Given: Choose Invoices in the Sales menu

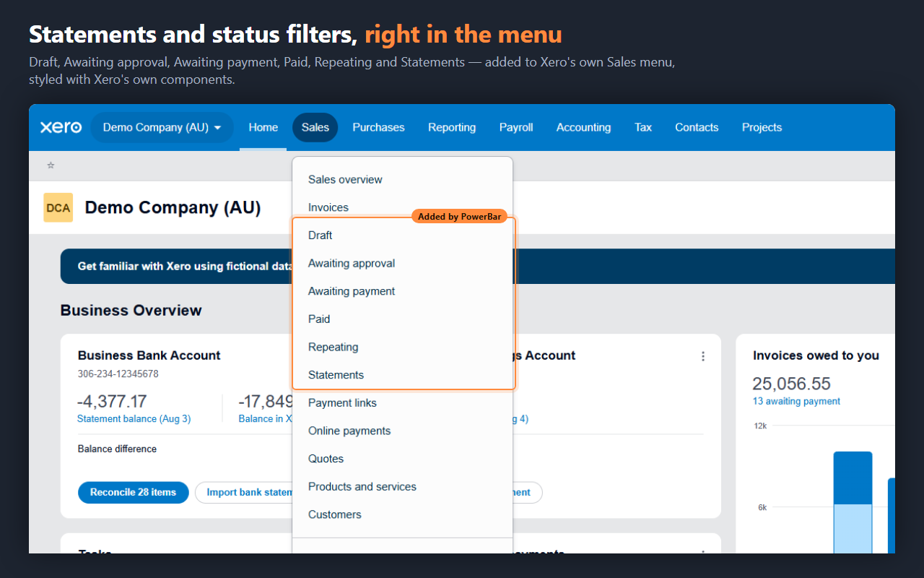Looking at the screenshot, I should click(402, 207).
